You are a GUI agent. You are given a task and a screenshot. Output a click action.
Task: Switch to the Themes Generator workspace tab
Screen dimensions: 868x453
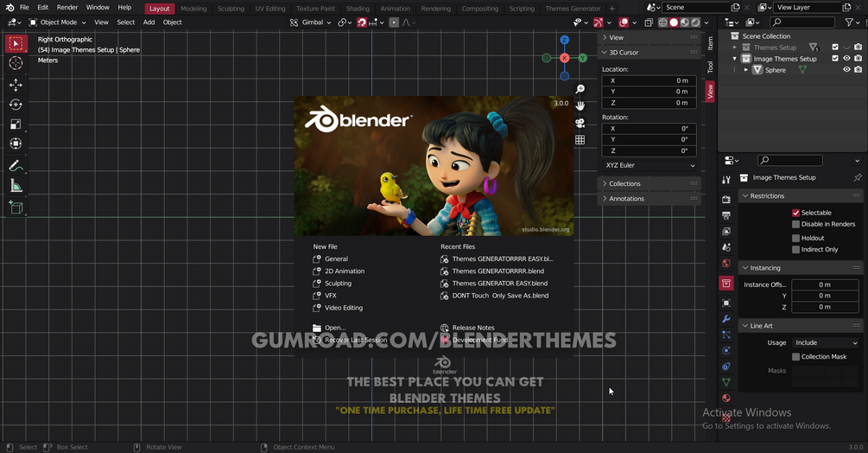(x=573, y=9)
